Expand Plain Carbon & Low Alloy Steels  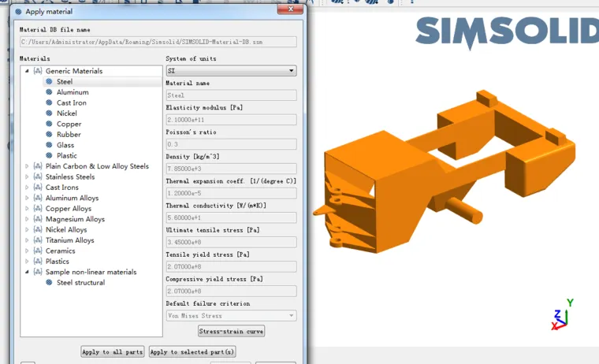27,166
